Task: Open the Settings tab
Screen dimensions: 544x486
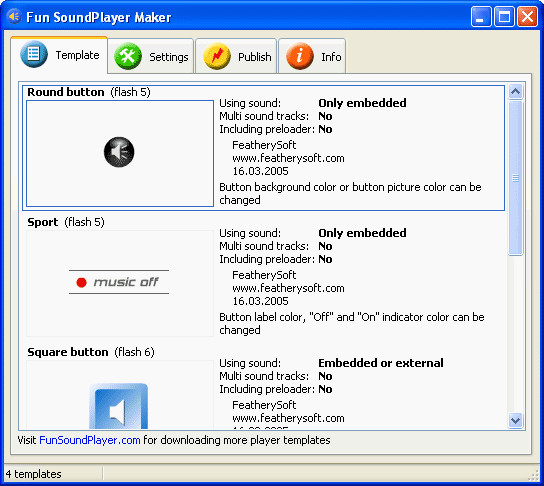Action: pyautogui.click(x=151, y=56)
